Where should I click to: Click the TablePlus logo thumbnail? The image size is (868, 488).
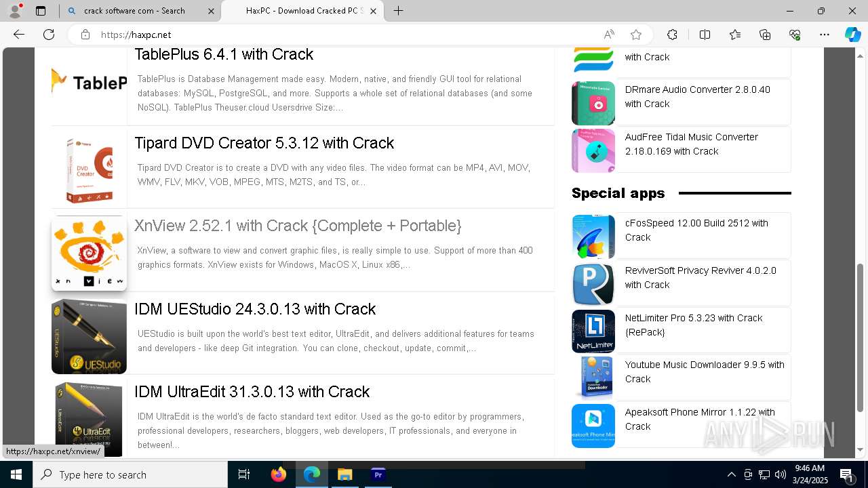pyautogui.click(x=89, y=83)
